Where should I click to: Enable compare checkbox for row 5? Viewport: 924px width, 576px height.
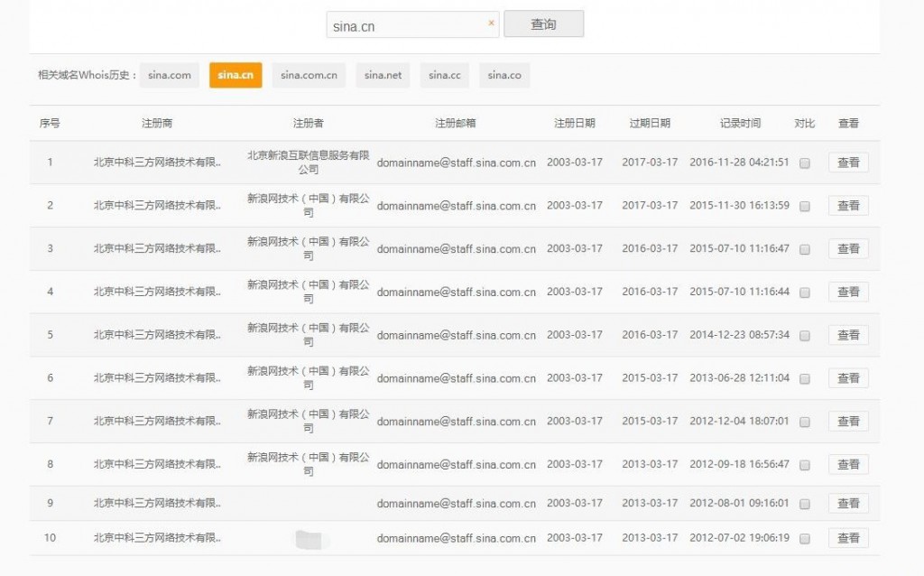point(804,336)
